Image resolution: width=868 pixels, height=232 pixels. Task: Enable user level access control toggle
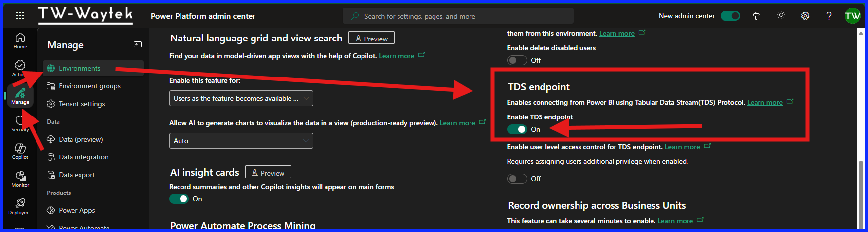(517, 179)
